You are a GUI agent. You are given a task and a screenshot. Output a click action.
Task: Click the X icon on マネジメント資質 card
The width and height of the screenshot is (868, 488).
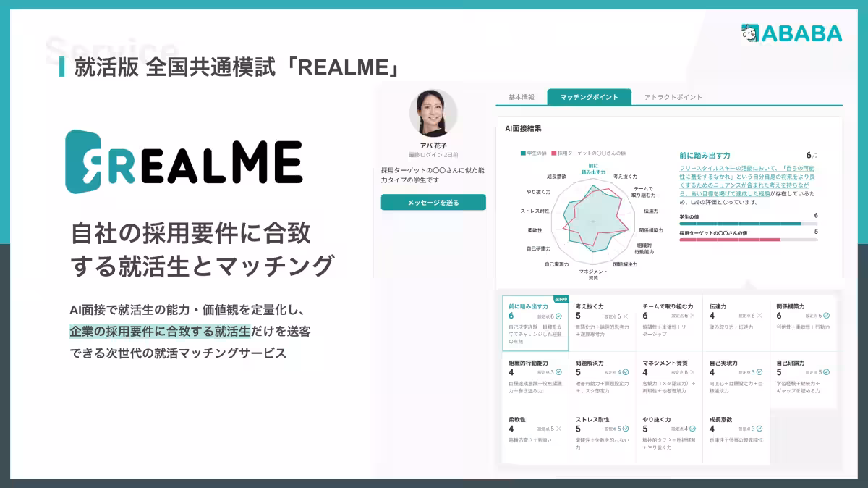tap(692, 372)
